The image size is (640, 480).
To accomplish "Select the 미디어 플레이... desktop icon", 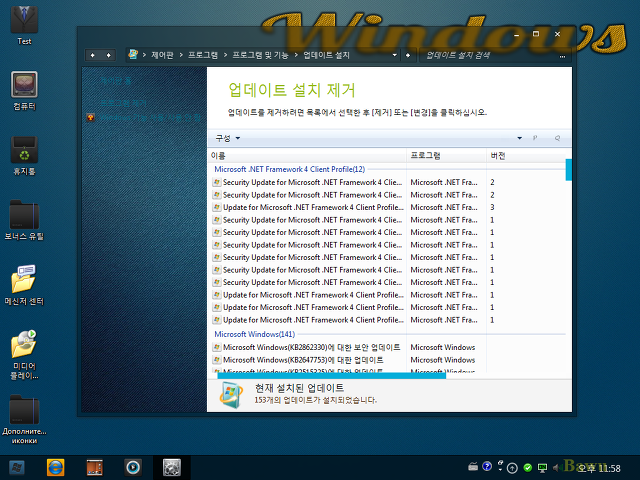I will (24, 354).
